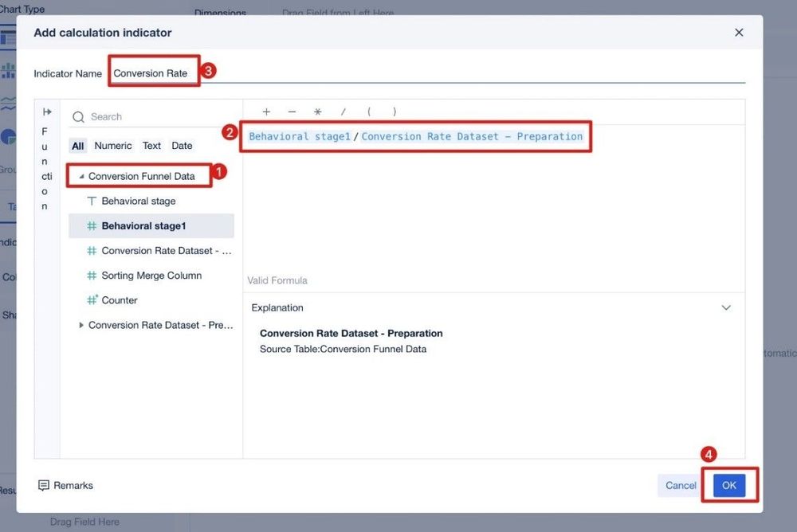The width and height of the screenshot is (797, 532).
Task: Click the minus operator in the formula toolbar
Action: coord(290,111)
